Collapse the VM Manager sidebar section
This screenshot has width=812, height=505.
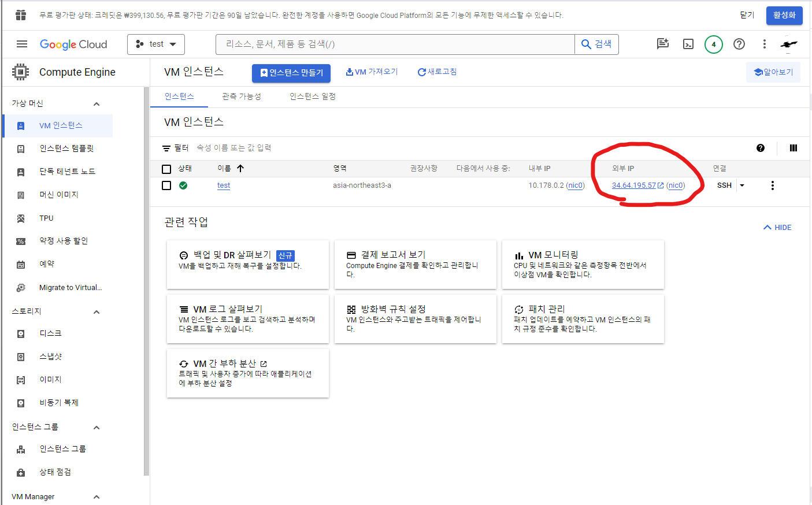coord(97,497)
